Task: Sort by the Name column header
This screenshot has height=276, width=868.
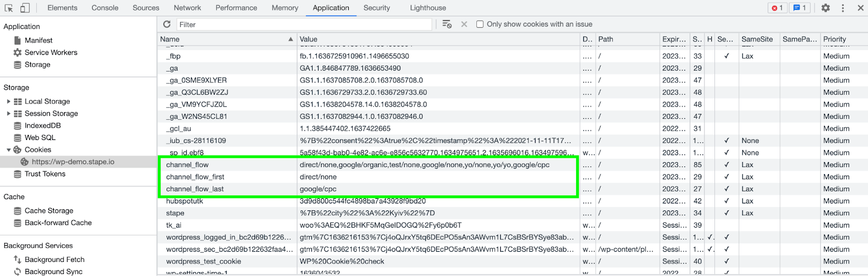Action: pyautogui.click(x=227, y=39)
